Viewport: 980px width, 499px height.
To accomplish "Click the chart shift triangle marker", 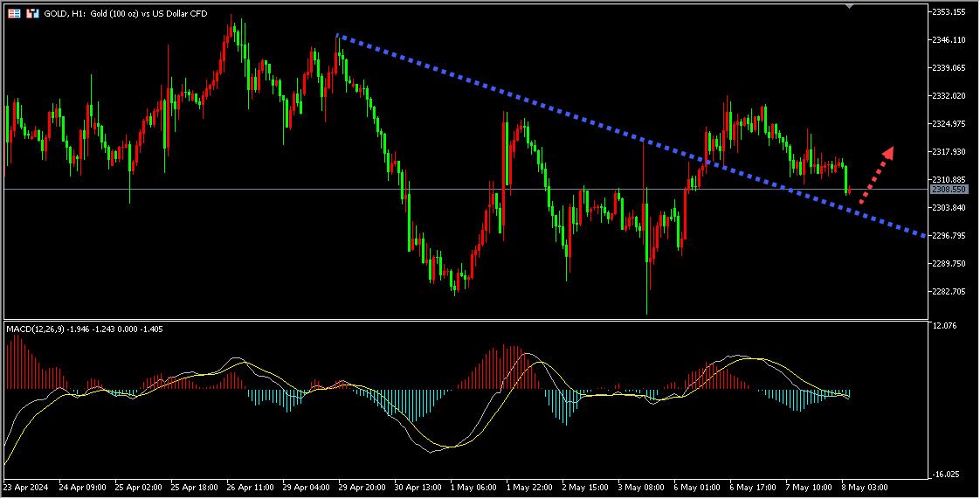I will (x=849, y=7).
